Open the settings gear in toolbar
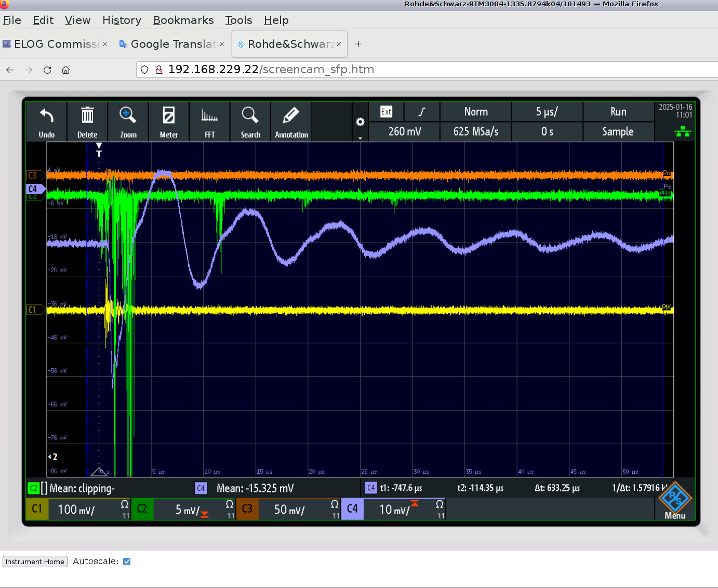718x588 pixels. tap(360, 122)
